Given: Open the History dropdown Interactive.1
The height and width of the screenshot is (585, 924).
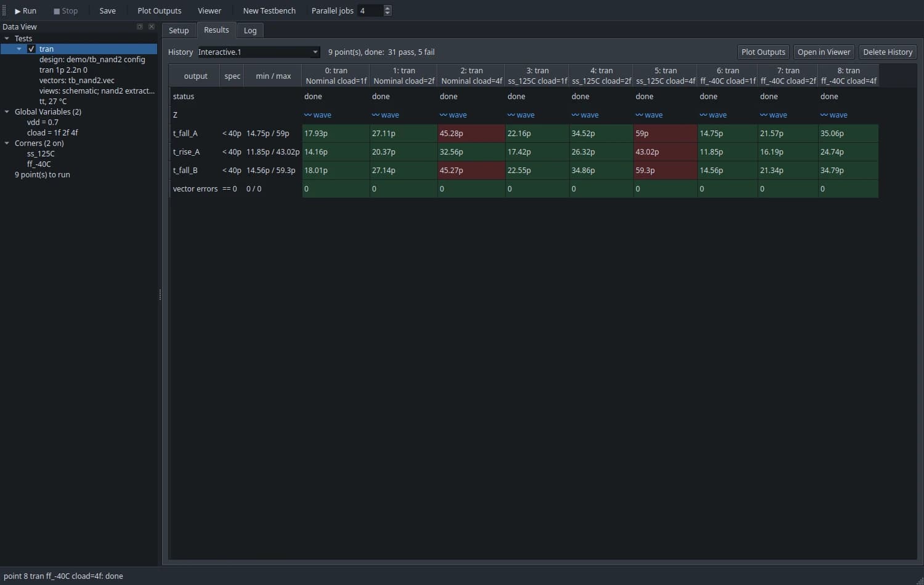Looking at the screenshot, I should 258,52.
